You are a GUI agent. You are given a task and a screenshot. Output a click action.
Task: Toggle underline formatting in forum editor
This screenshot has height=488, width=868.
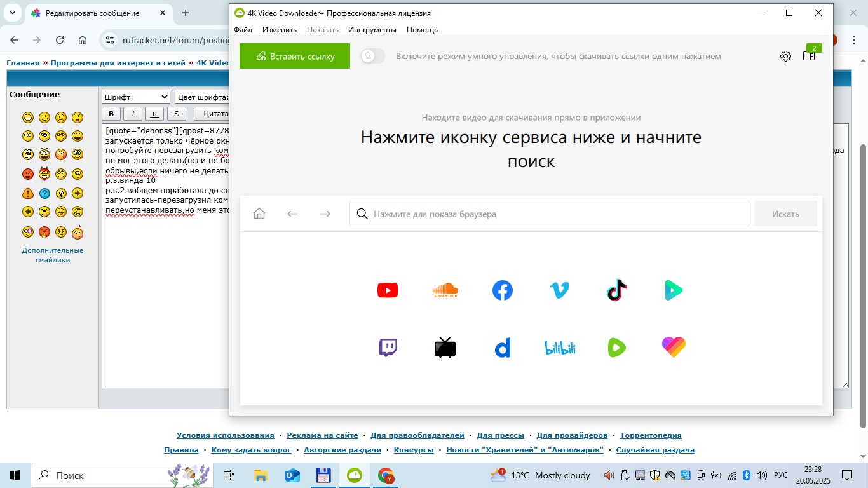[x=154, y=114]
